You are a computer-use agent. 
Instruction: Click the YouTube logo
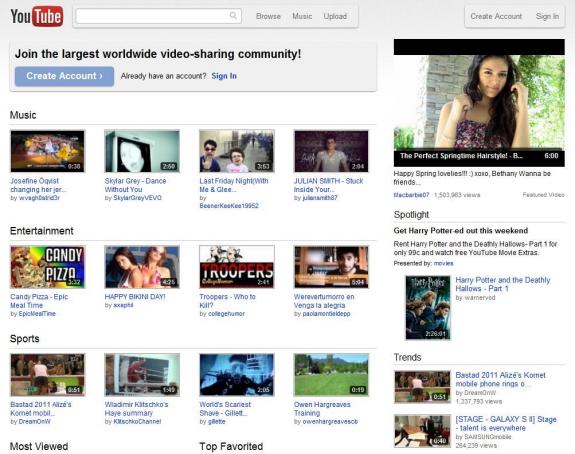click(x=37, y=16)
